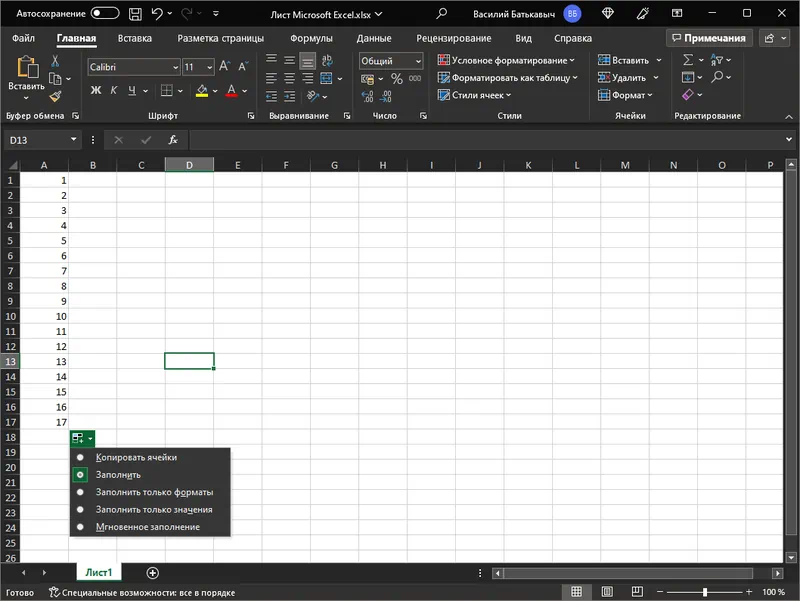Switch to Page Break Preview icon

637,592
